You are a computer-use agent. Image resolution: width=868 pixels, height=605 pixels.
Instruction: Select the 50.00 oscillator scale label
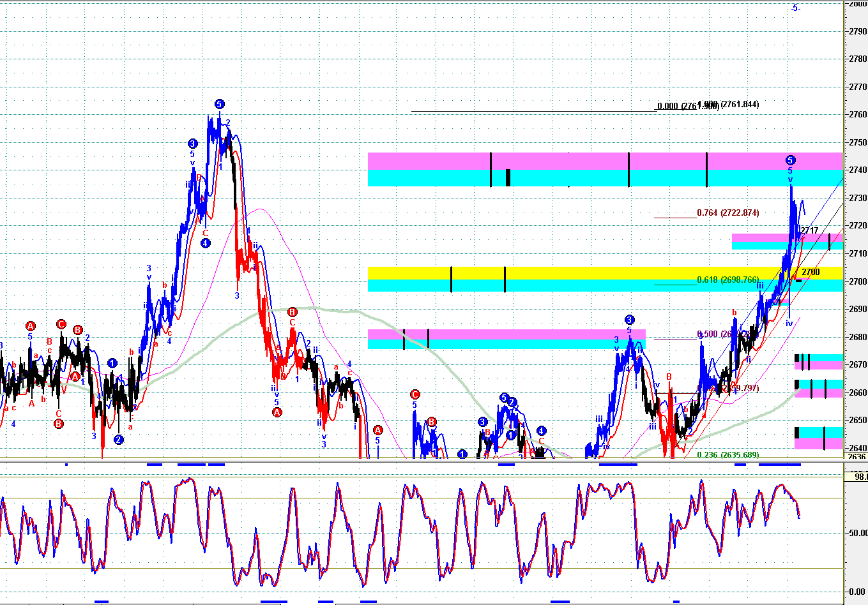857,533
